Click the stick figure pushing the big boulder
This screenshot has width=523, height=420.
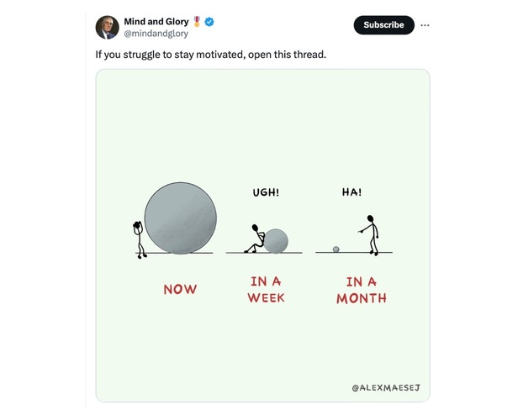coord(136,237)
